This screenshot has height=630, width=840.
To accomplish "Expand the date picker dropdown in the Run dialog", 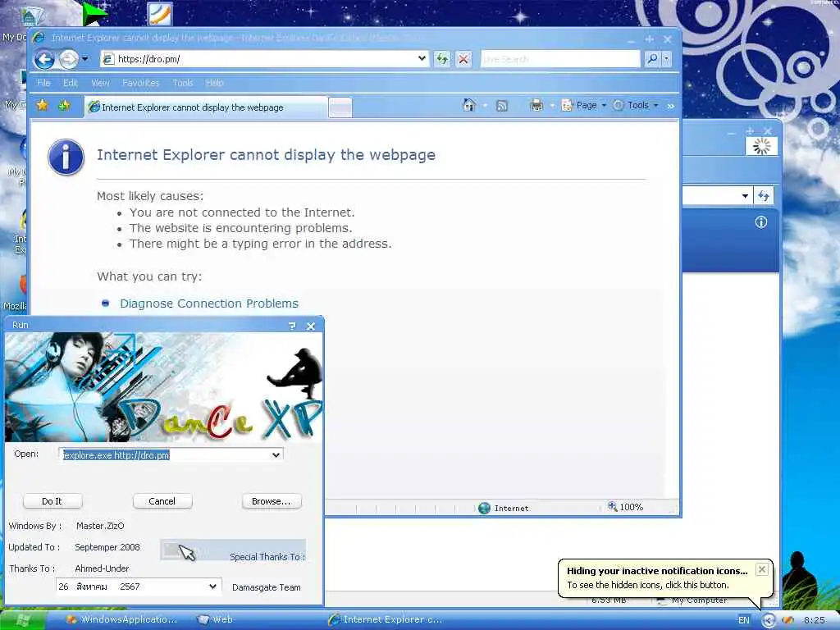I will (x=212, y=587).
